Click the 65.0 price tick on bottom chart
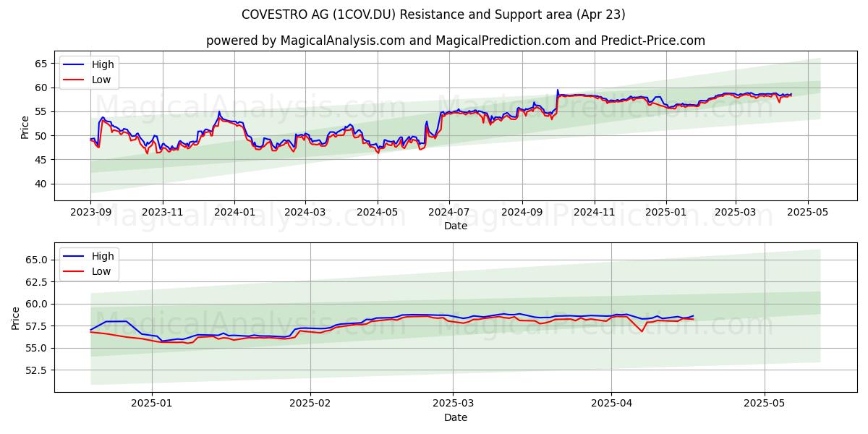Viewport: 868px width, 434px height. click(36, 260)
